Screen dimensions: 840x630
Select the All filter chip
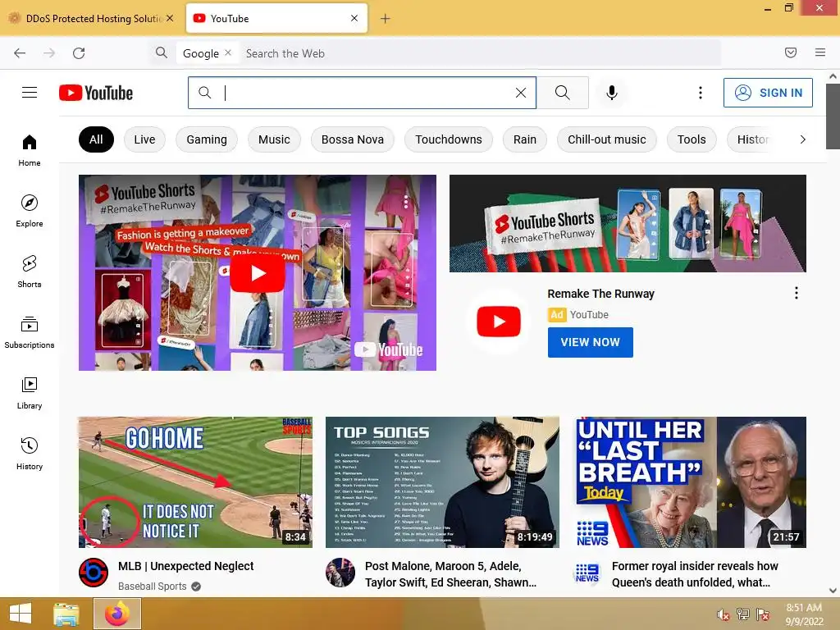tap(97, 139)
